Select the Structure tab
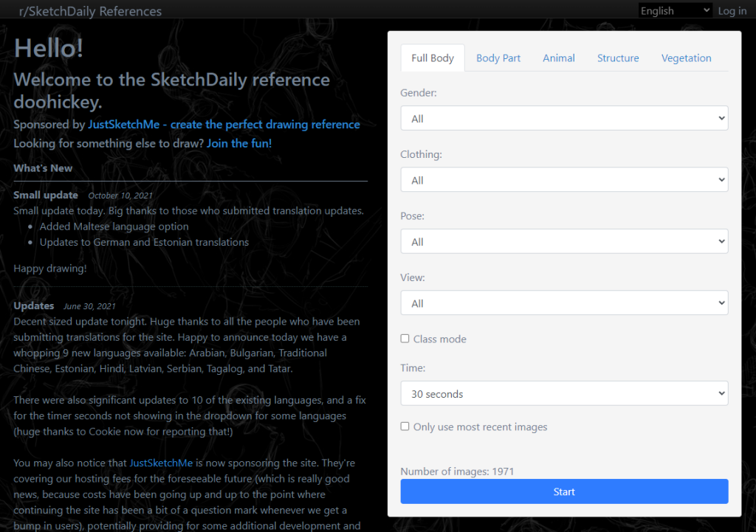This screenshot has width=756, height=532. [618, 58]
